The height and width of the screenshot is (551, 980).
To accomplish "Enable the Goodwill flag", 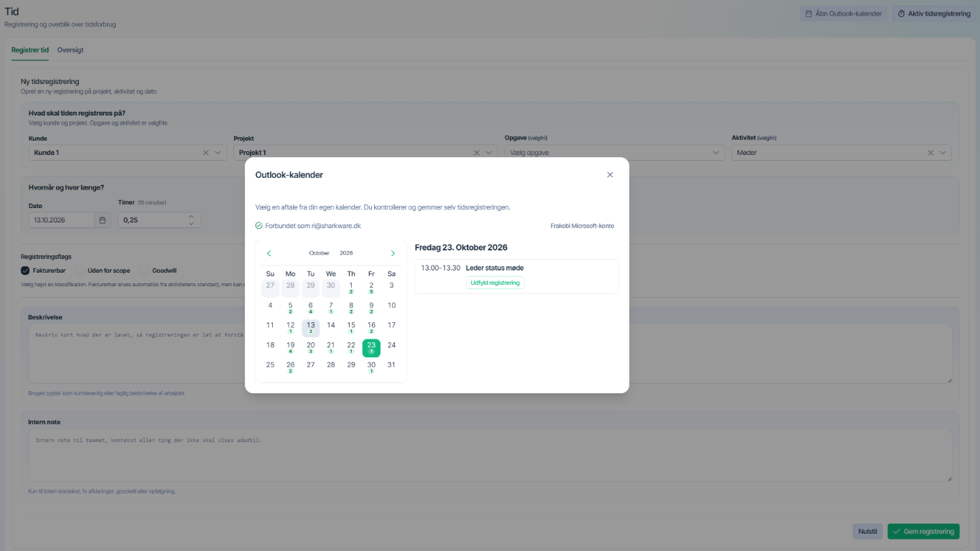I will click(144, 270).
